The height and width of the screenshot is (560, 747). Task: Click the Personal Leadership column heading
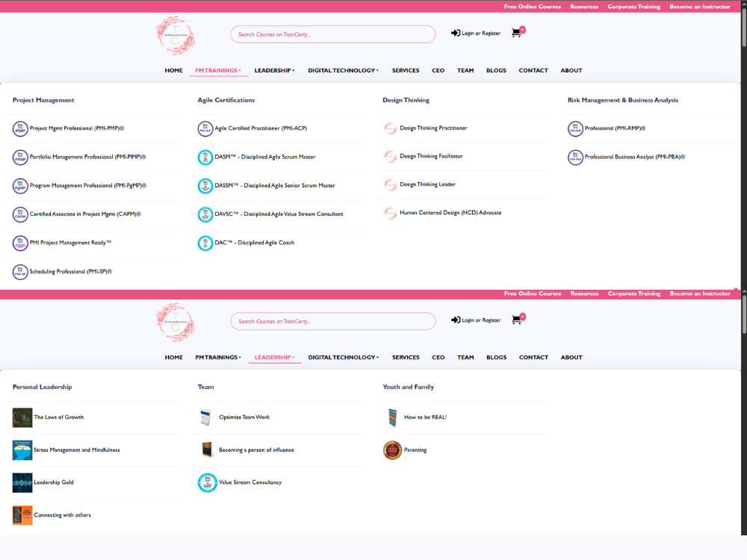(x=43, y=387)
